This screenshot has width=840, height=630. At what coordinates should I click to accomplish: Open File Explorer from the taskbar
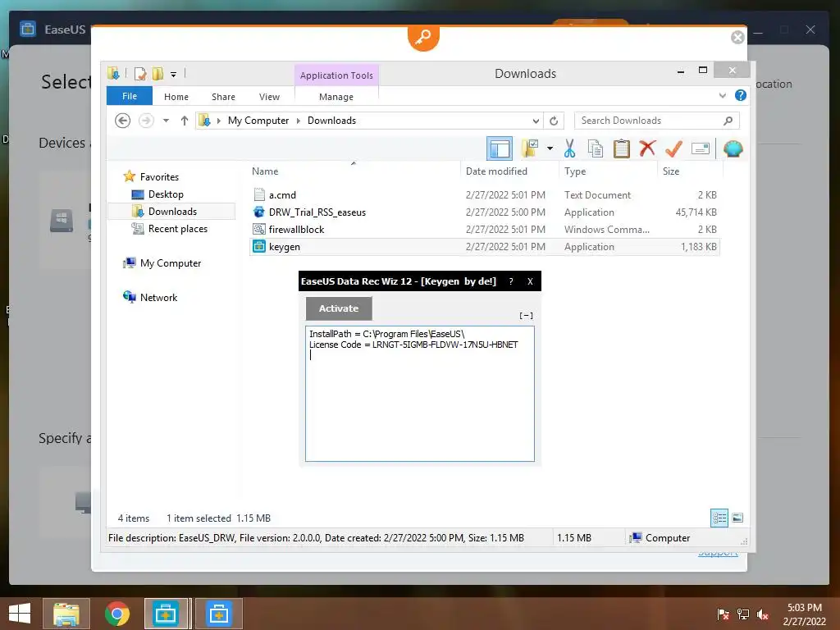coord(66,614)
